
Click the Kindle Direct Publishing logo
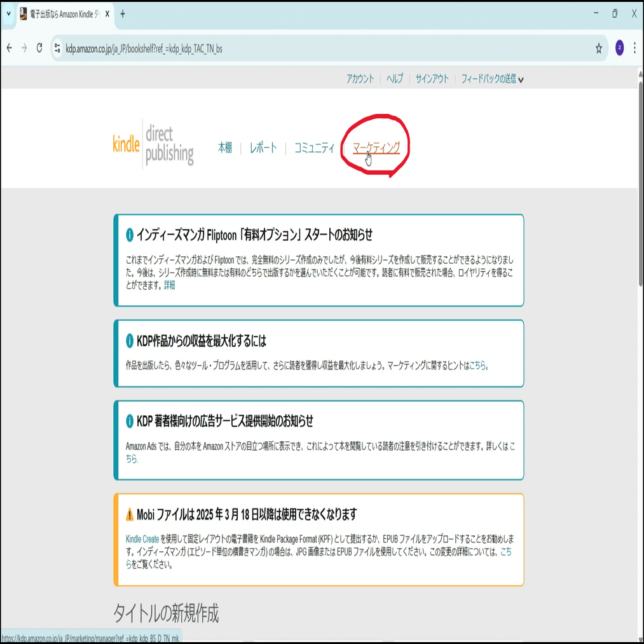click(x=153, y=144)
